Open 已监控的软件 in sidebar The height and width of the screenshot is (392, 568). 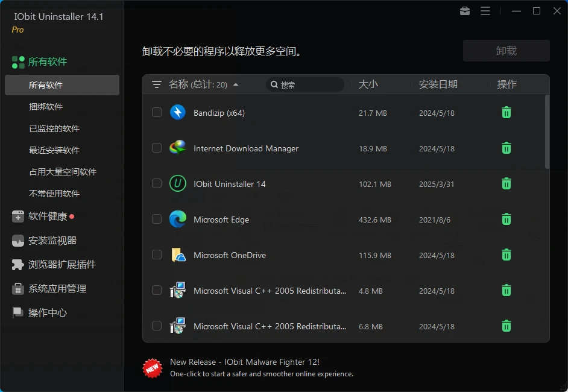54,128
